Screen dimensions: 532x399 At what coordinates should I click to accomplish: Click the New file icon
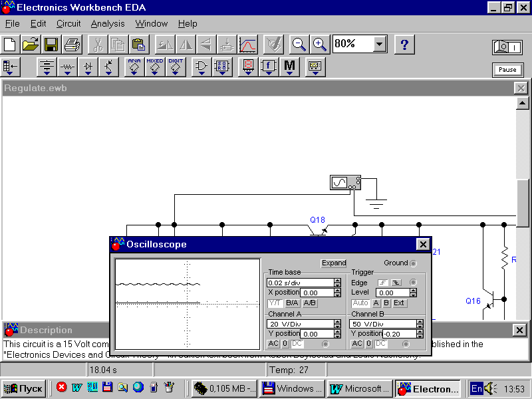10,45
